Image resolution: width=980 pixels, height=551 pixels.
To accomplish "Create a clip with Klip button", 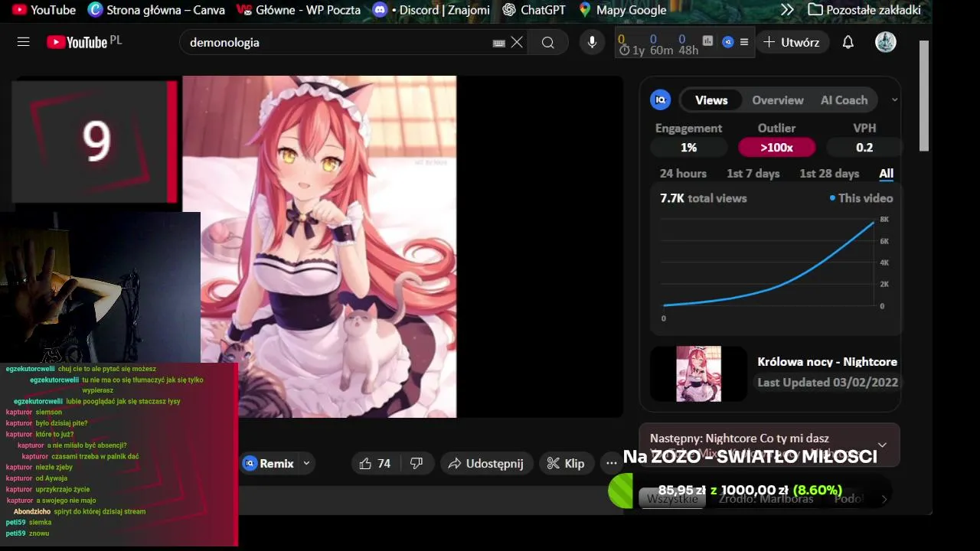I will (x=566, y=463).
